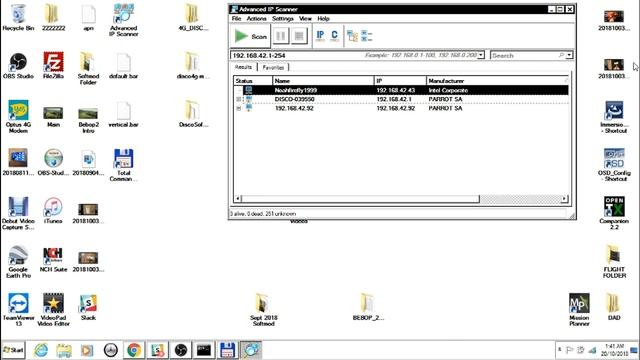Select the Noahfirefly1999 row
The width and height of the screenshot is (640, 360).
[x=401, y=90]
